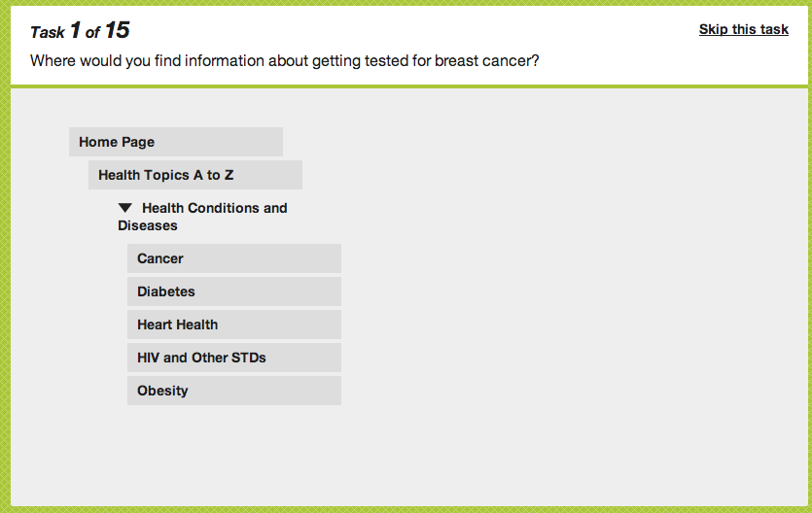Click the number 15 in task counter
The width and height of the screenshot is (812, 513).
(x=117, y=30)
